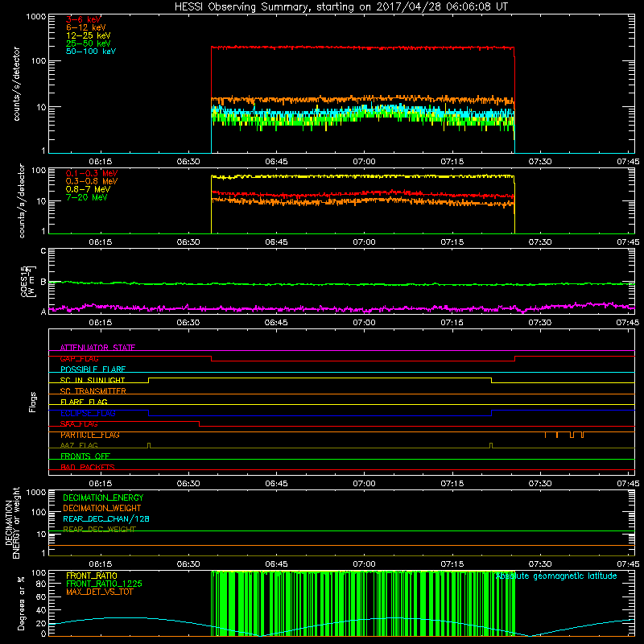Click the '0.8-7 MeV' legend entry
The height and width of the screenshot is (644, 644).
click(88, 189)
